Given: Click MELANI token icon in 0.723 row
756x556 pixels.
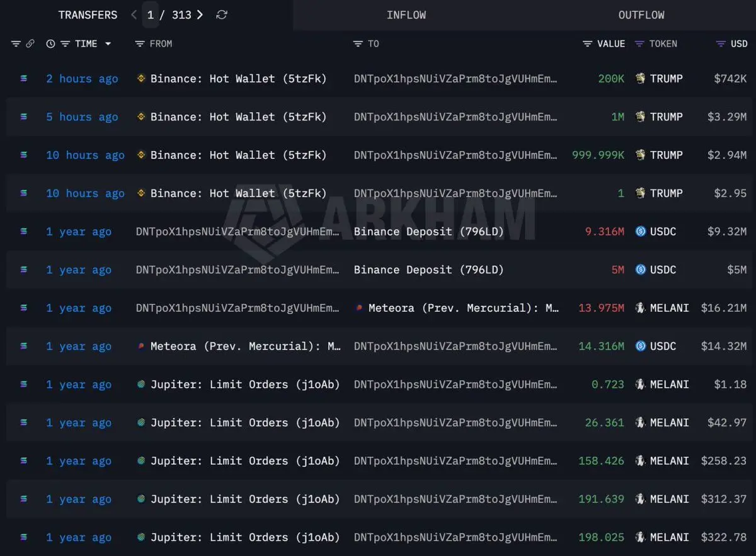Looking at the screenshot, I should pyautogui.click(x=641, y=384).
